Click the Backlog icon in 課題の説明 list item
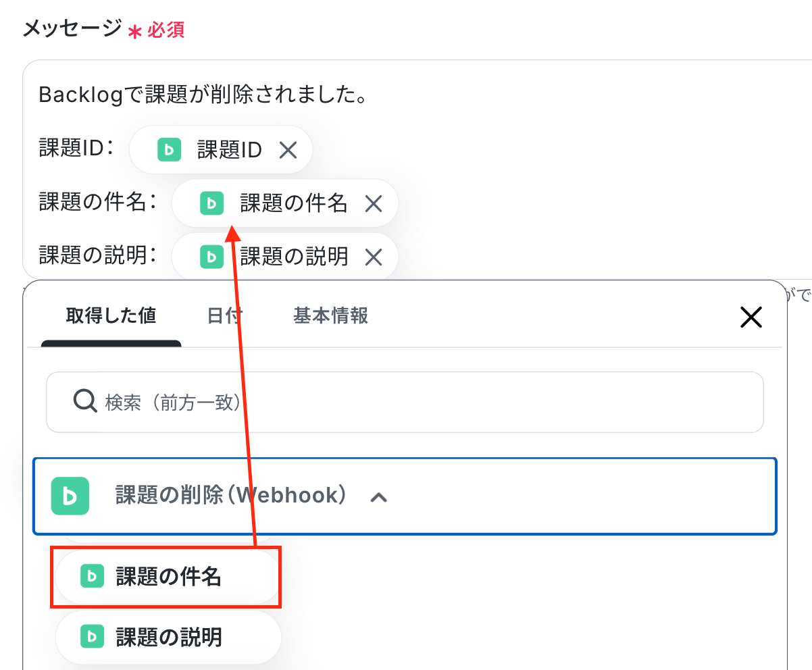This screenshot has height=670, width=812. pyautogui.click(x=92, y=636)
